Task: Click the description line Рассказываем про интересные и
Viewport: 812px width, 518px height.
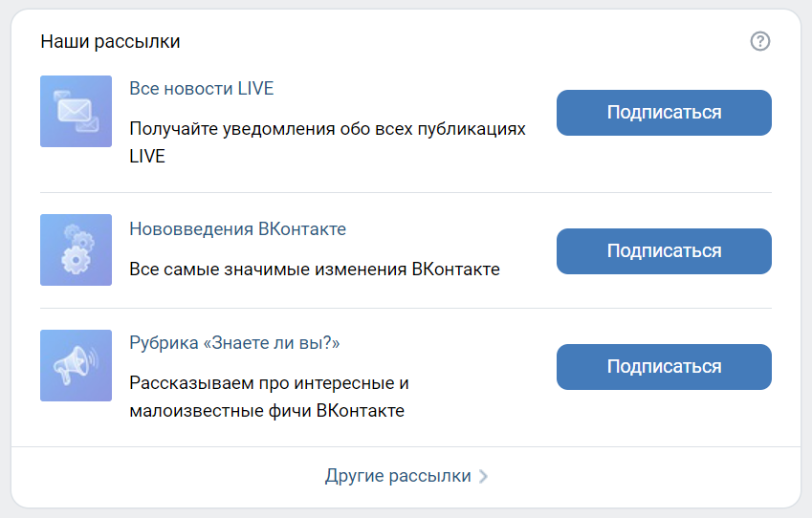Action: [269, 384]
